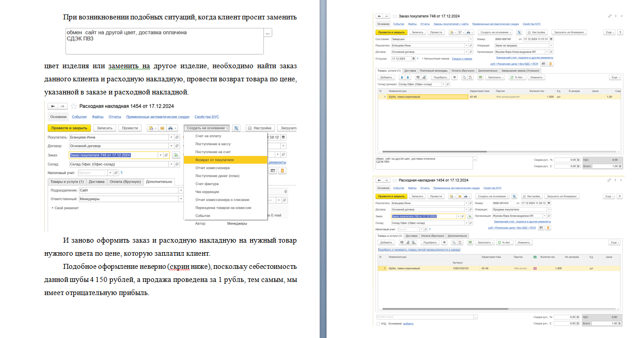644x338 pixels.
Task: Open the Доставка tab in left invoice screenshot
Action: [97, 182]
